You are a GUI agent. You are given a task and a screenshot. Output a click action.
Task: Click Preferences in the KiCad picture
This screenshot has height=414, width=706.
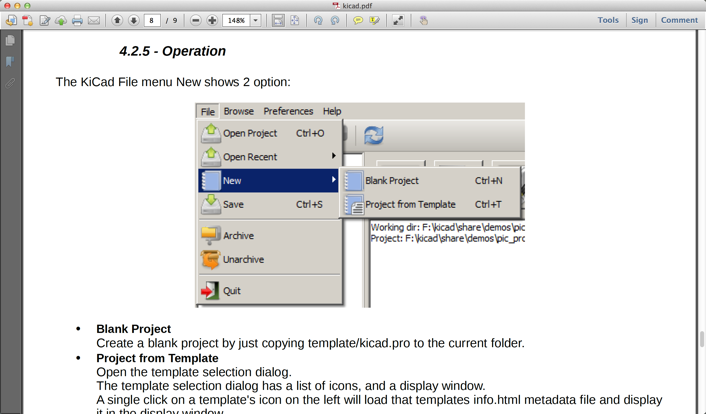point(288,111)
